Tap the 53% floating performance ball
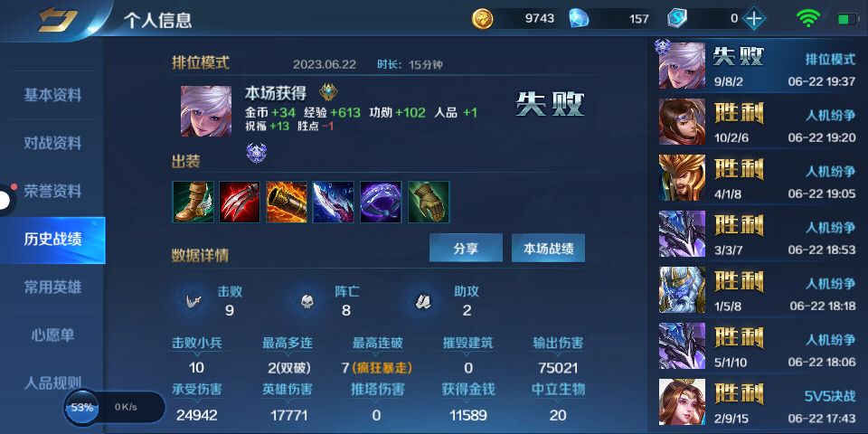 (x=82, y=408)
